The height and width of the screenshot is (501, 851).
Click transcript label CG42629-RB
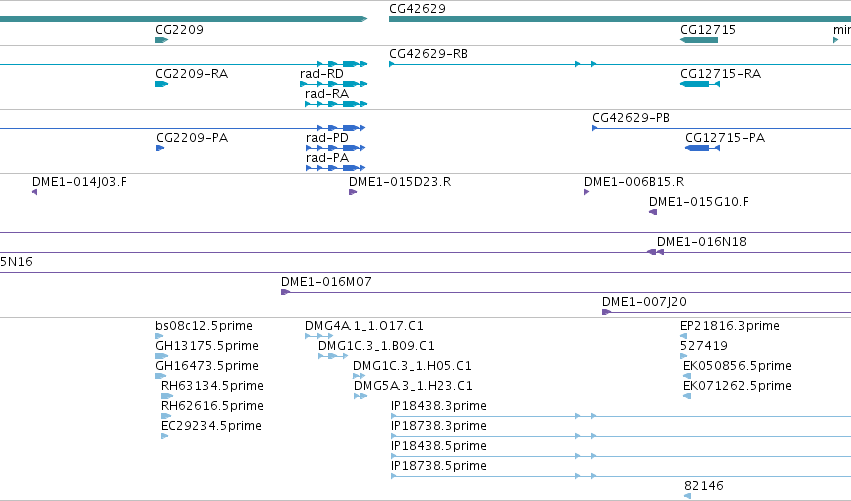[428, 54]
